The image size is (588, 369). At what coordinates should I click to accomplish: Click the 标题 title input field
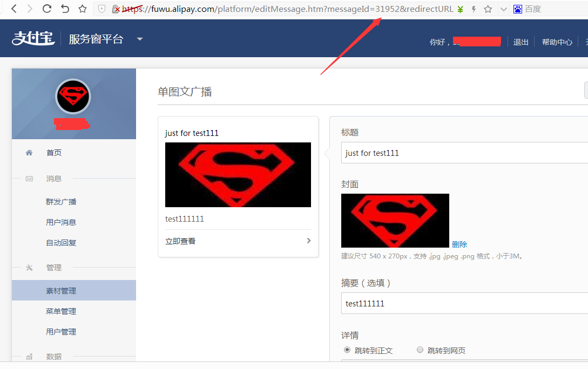(464, 153)
